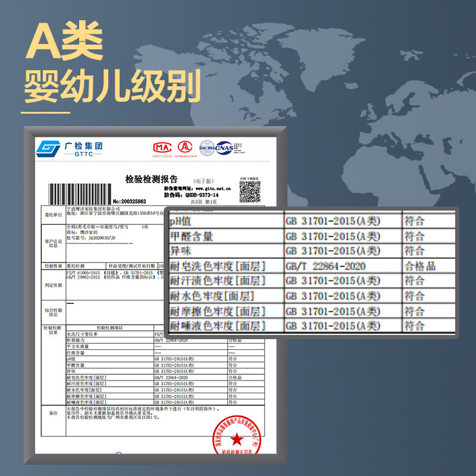Screen dimensions: 476x476
Task: Click the '符合' result for pH值 in inset
Action: coord(414,221)
